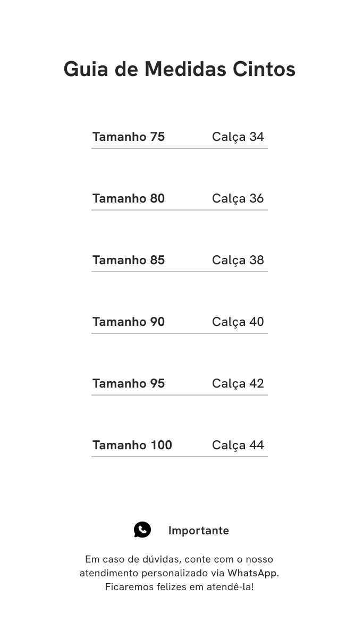Click the Tamanho 95 label
This screenshot has height=638, width=364.
pyautogui.click(x=129, y=383)
